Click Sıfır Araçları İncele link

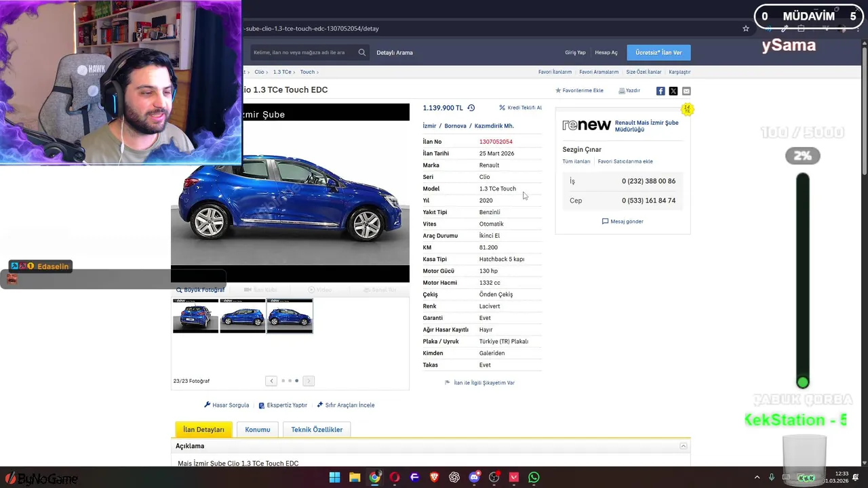pos(345,405)
